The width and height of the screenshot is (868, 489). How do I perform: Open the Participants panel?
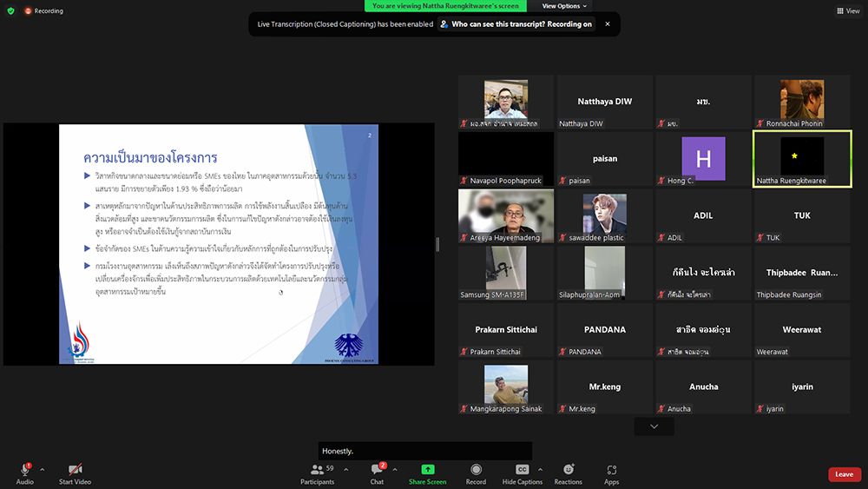pos(318,472)
